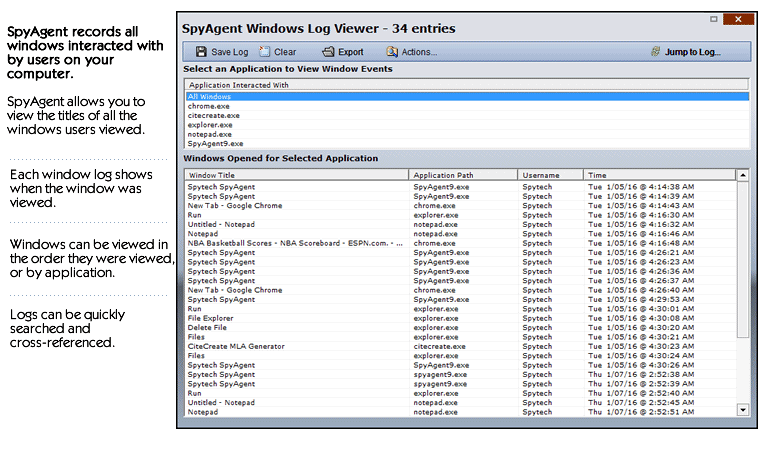The width and height of the screenshot is (761, 449).
Task: Select the Files row at 4:30:21 AM
Action: pyautogui.click(x=460, y=337)
